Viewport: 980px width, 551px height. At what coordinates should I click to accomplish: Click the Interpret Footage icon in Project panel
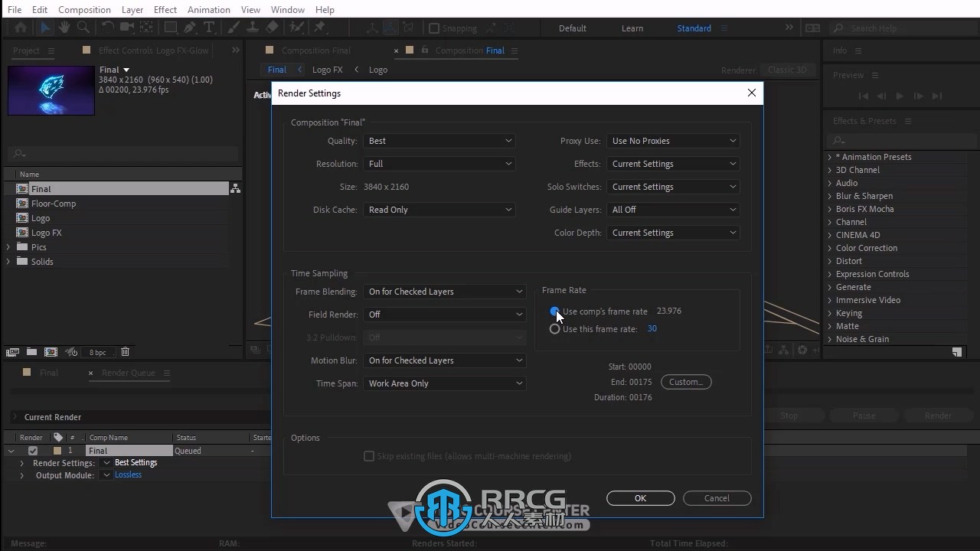pyautogui.click(x=12, y=352)
